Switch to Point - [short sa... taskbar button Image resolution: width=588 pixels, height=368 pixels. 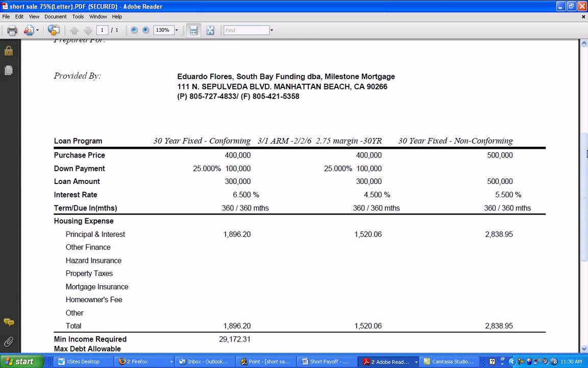(266, 362)
